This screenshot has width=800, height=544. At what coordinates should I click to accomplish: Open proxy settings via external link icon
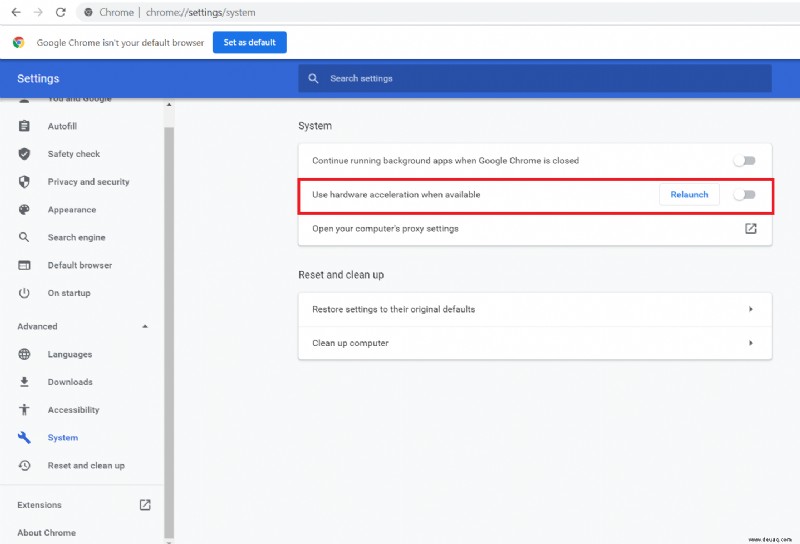pos(751,229)
